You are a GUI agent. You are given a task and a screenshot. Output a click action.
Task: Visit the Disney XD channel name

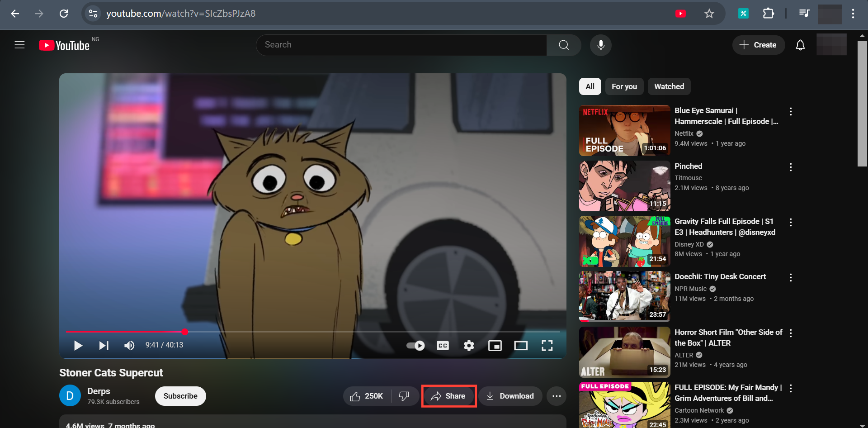click(x=689, y=244)
